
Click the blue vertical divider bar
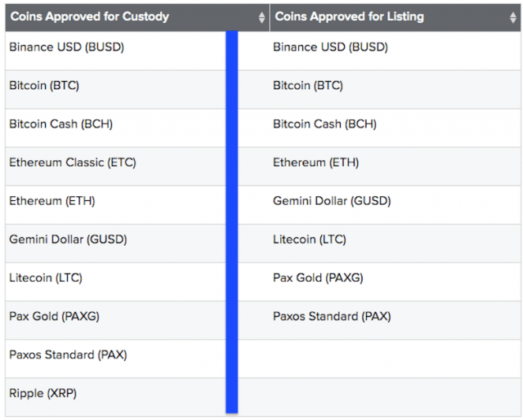point(231,221)
